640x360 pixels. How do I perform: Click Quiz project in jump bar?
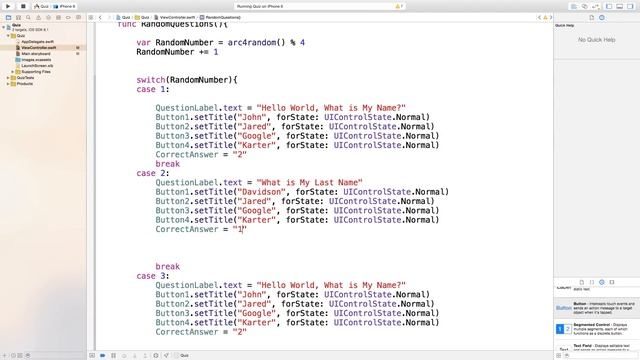(x=123, y=18)
